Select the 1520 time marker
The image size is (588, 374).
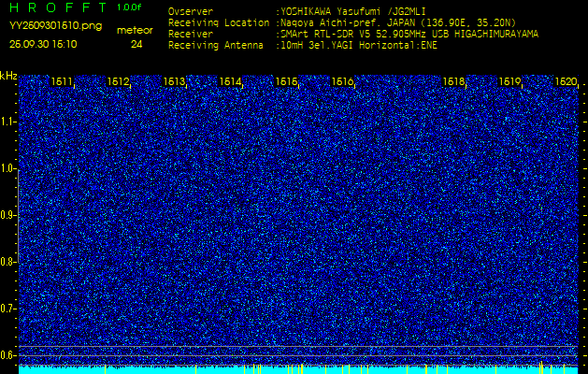point(566,82)
